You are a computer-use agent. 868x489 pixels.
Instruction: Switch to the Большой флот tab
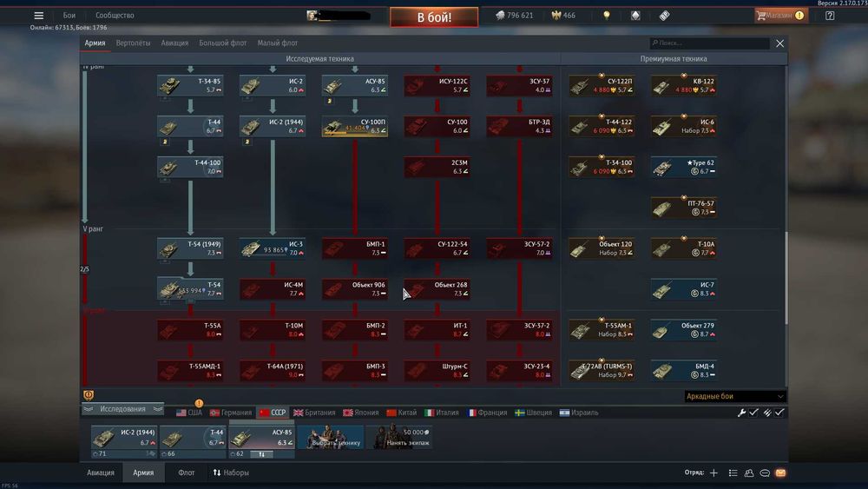222,43
